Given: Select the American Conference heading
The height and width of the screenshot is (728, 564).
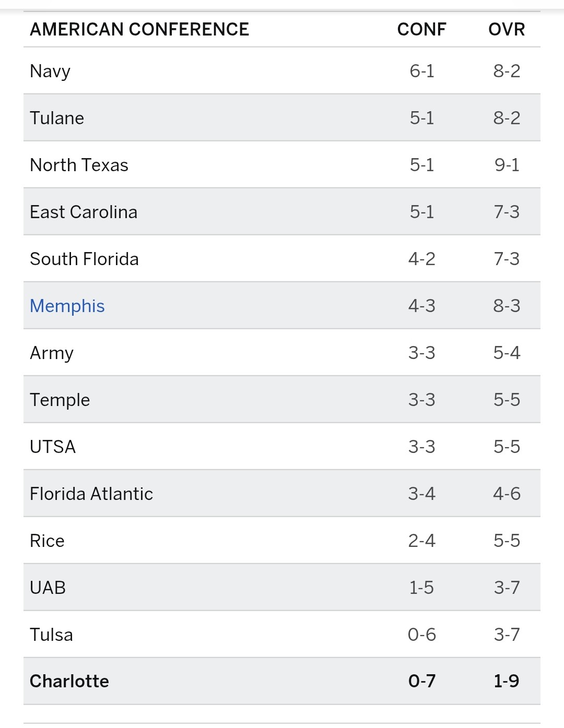Looking at the screenshot, I should (139, 29).
